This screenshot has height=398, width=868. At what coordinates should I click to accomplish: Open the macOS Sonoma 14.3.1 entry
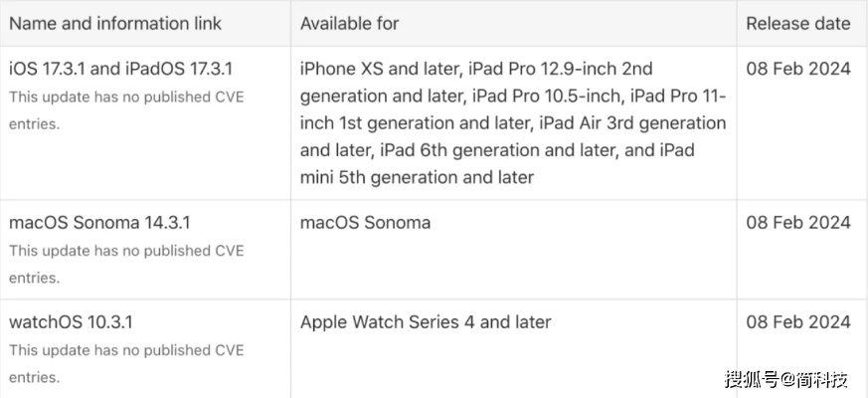99,223
